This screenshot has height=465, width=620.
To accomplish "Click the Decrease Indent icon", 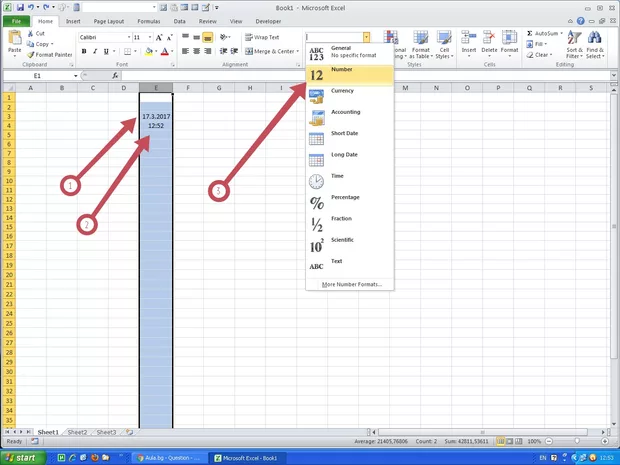I will (223, 51).
